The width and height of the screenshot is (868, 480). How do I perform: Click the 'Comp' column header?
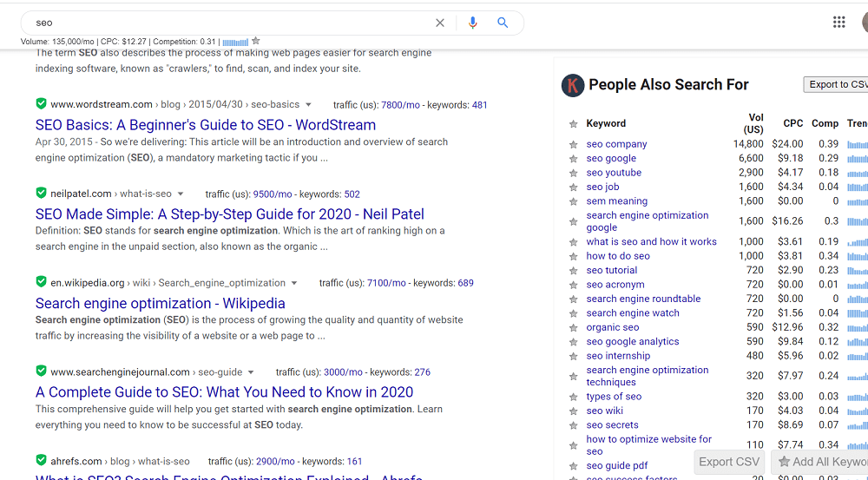click(825, 123)
